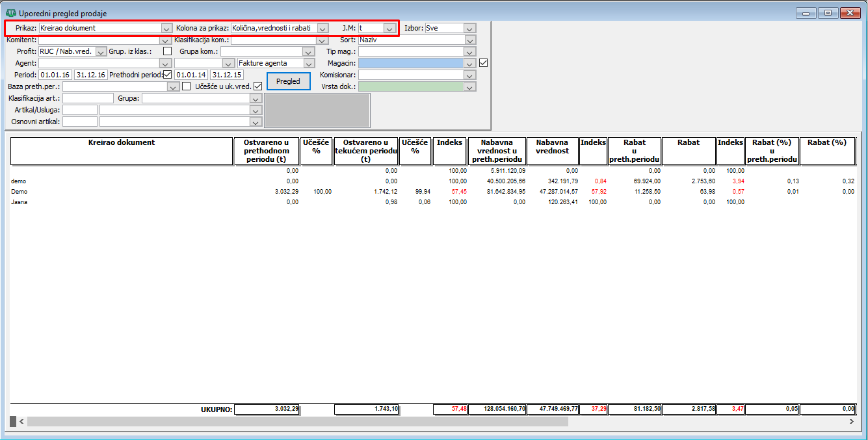The width and height of the screenshot is (868, 440).
Task: Open the Profit dropdown
Action: point(101,51)
